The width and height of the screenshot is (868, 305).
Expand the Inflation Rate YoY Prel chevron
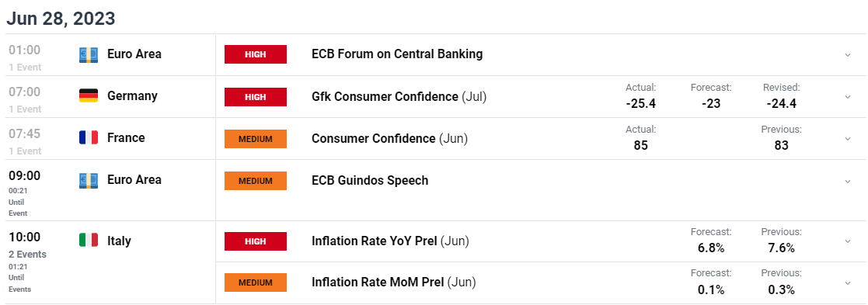(848, 241)
